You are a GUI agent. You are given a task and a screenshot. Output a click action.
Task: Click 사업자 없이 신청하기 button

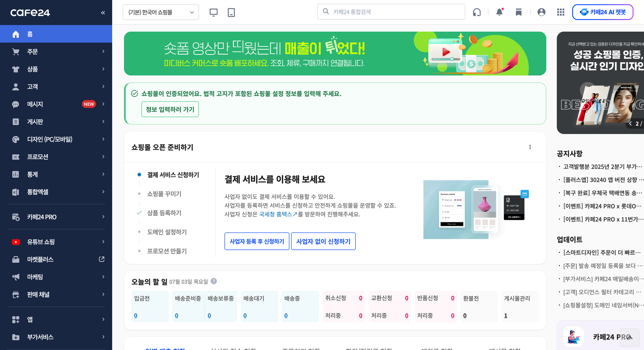[x=323, y=241]
